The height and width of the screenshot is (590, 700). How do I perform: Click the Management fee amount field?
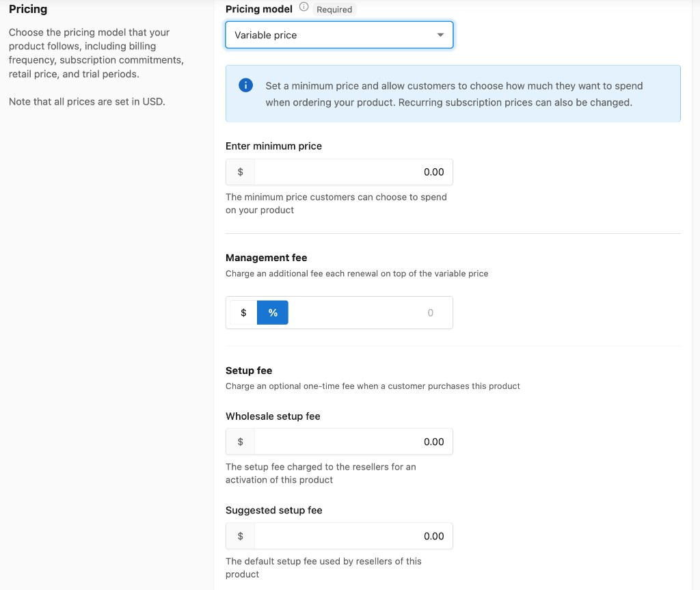[x=370, y=312]
